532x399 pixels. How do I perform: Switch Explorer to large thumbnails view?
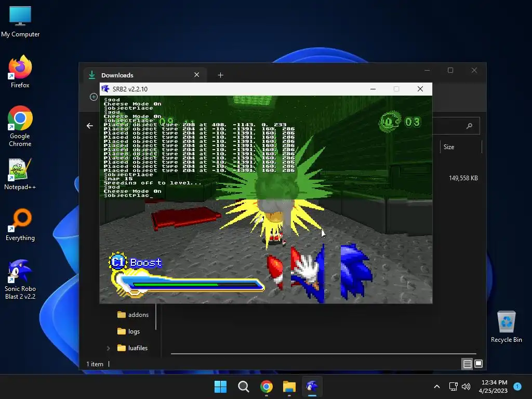click(x=478, y=364)
